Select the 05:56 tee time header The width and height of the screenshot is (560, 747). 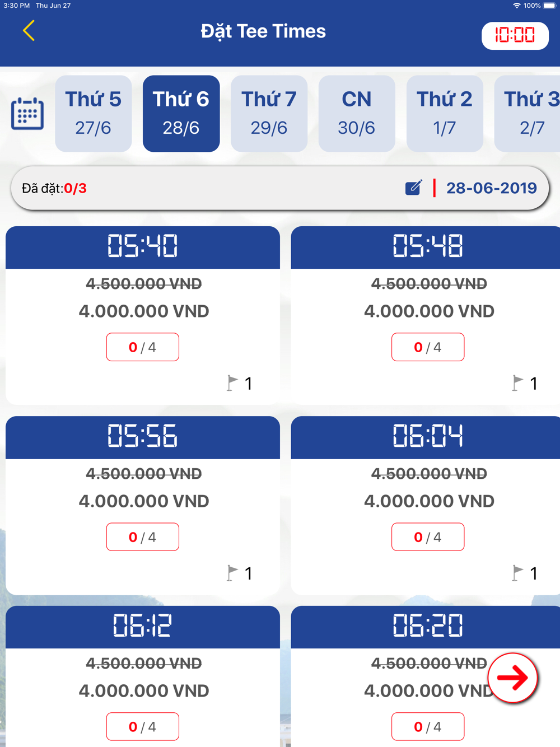click(x=143, y=437)
